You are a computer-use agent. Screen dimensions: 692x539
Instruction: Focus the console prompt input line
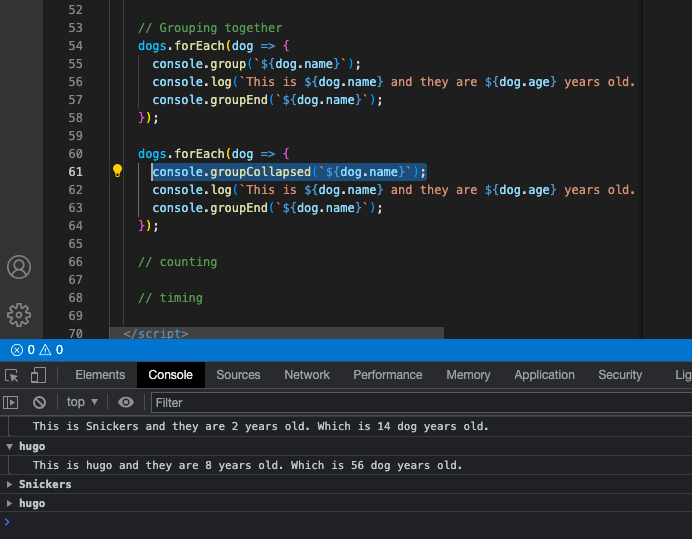point(300,522)
